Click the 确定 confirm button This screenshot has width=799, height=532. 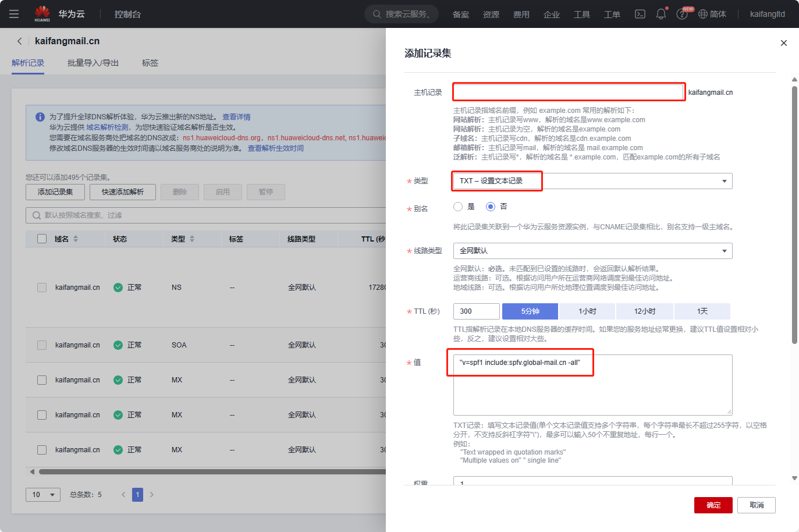coord(713,505)
